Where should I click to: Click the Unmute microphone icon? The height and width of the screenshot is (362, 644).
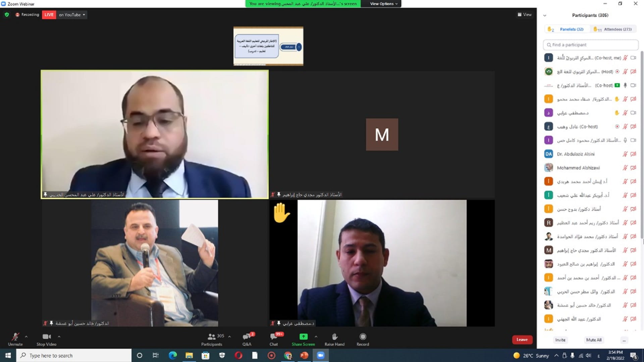[x=15, y=337]
